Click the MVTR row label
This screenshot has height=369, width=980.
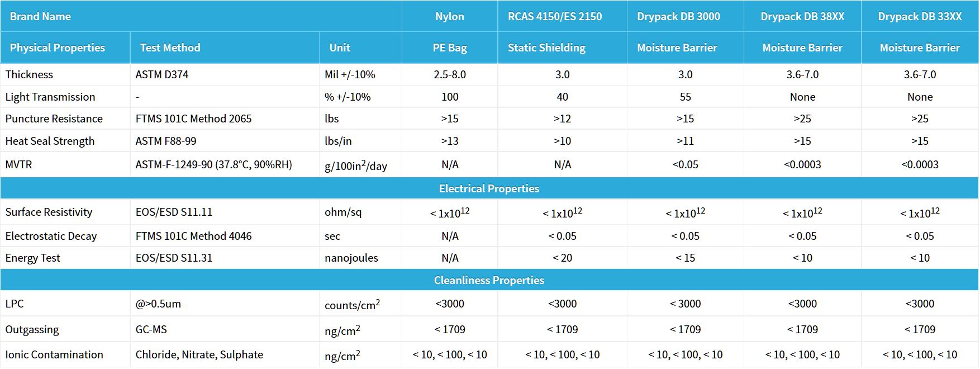click(18, 164)
